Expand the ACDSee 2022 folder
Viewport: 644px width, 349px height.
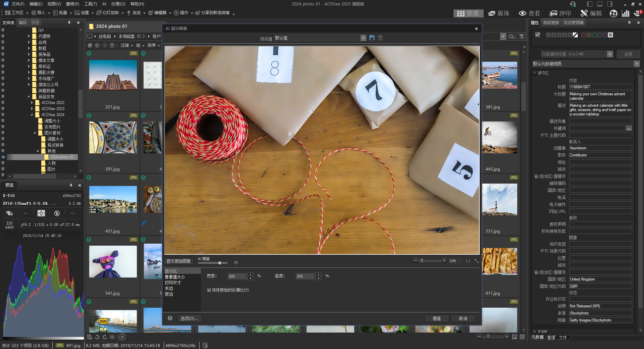click(x=32, y=103)
